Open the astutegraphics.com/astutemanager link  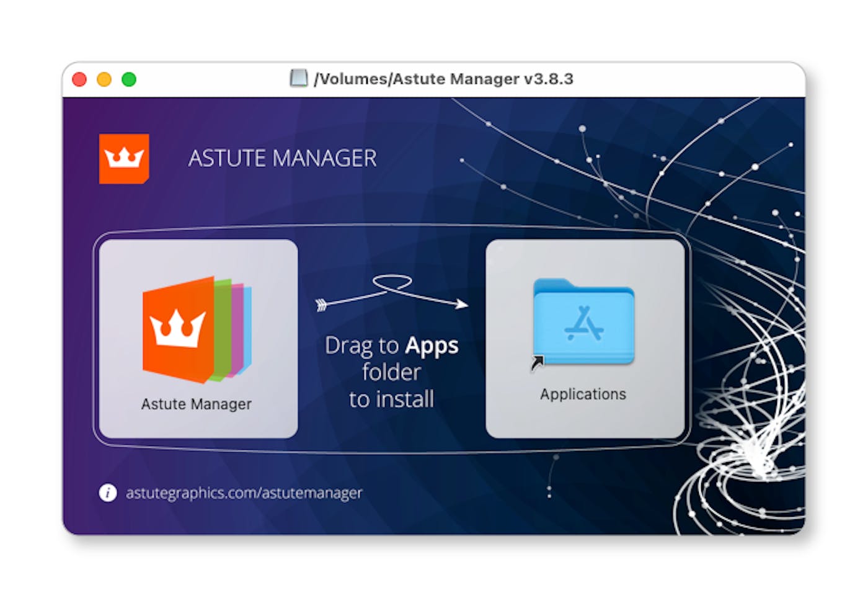[244, 493]
